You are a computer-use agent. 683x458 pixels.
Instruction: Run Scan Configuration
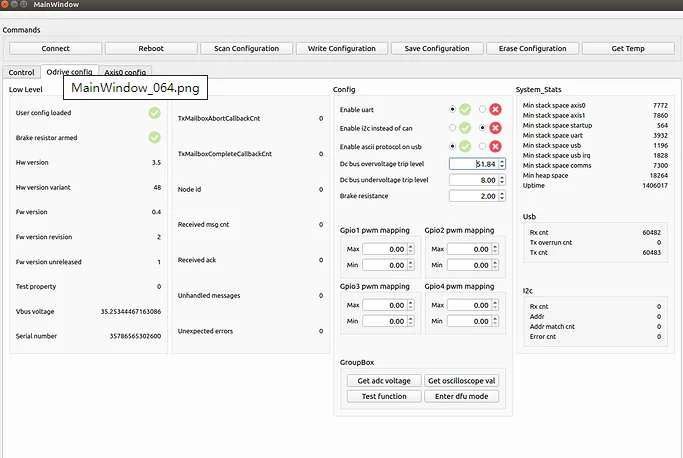coord(246,48)
